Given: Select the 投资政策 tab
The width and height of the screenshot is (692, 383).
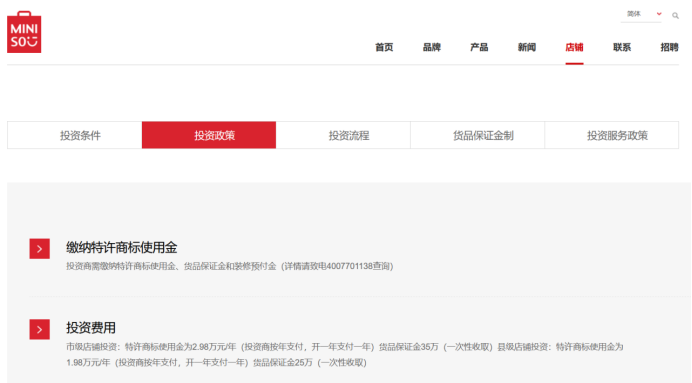Looking at the screenshot, I should click(x=209, y=135).
